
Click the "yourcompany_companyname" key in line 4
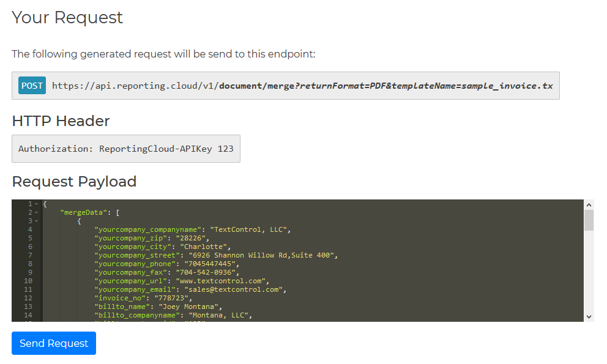click(x=148, y=229)
